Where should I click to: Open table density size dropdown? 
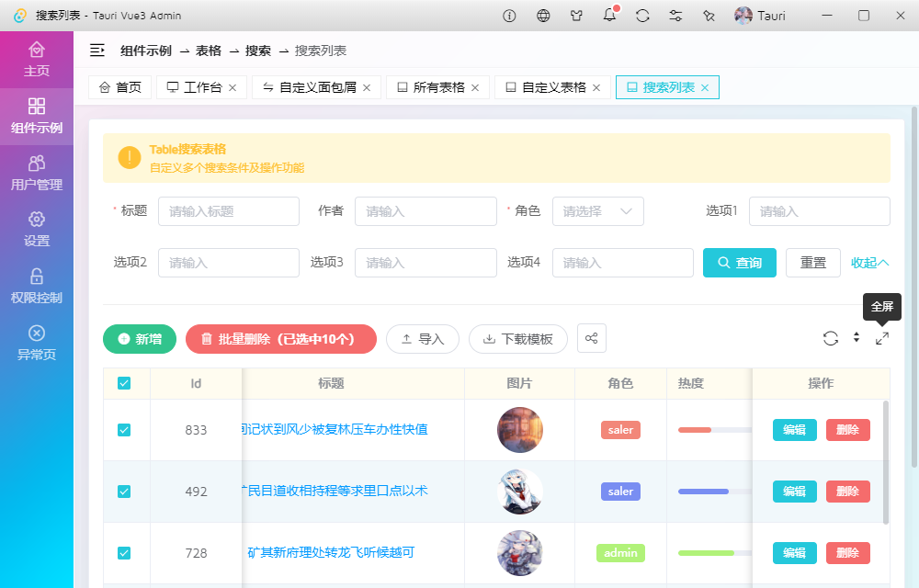pyautogui.click(x=857, y=338)
